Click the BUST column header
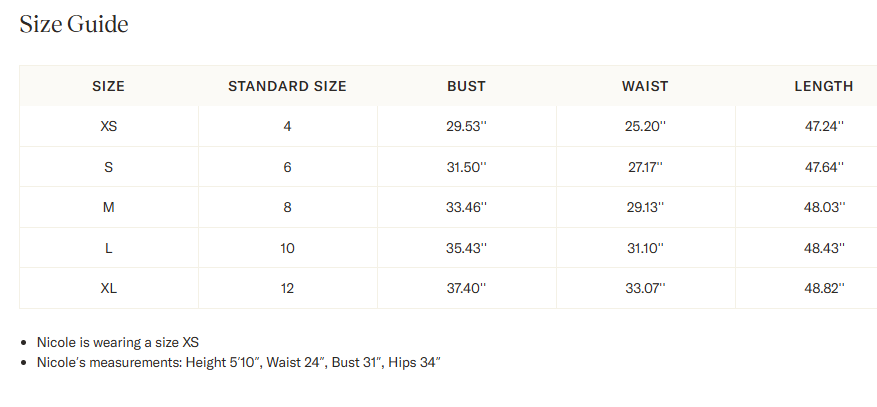Image resolution: width=877 pixels, height=407 pixels. (466, 86)
